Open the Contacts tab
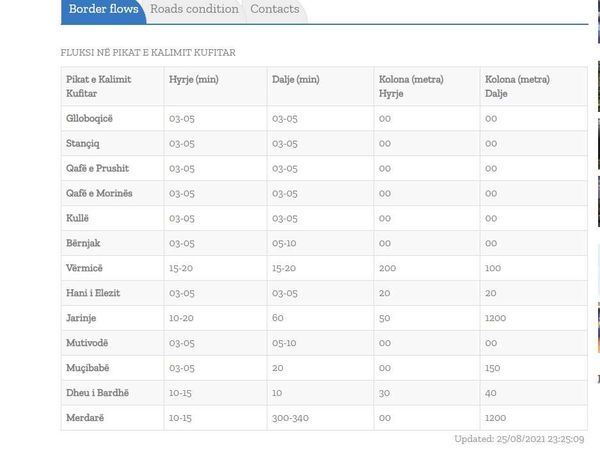Image resolution: width=600 pixels, height=449 pixels. pyautogui.click(x=275, y=9)
